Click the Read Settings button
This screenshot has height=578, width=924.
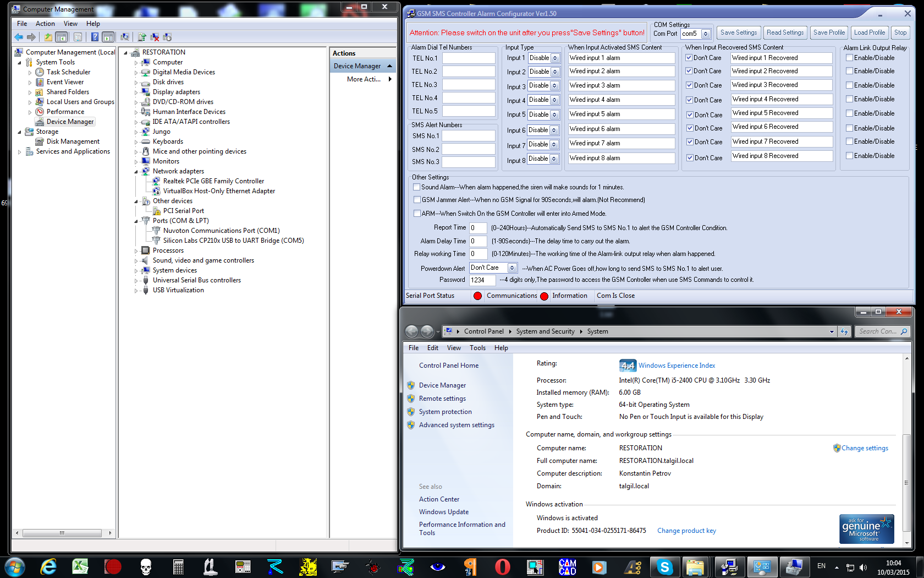785,33
